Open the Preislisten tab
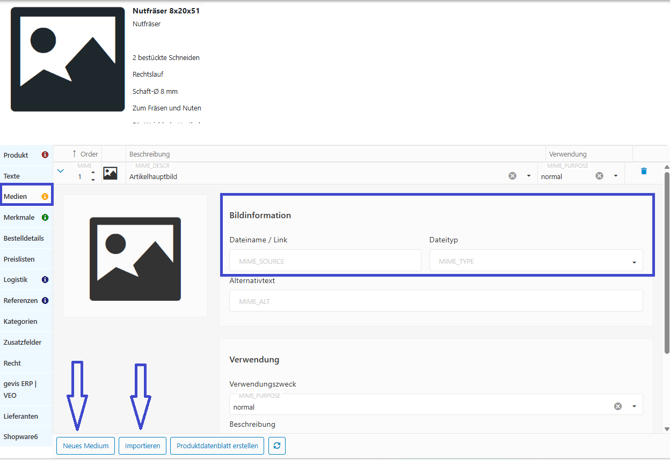The width and height of the screenshot is (670, 460). [26, 259]
